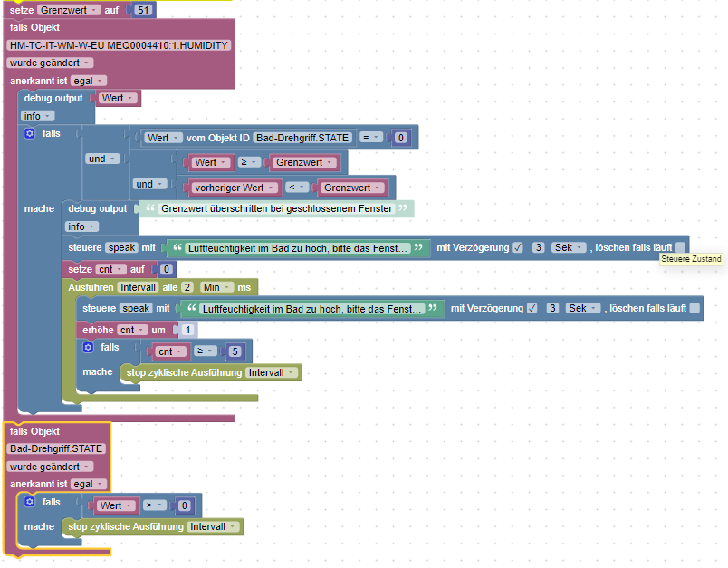Open 'egal' dropdown in Bad-Drehgriff trigger block
The height and width of the screenshot is (568, 728).
click(89, 484)
